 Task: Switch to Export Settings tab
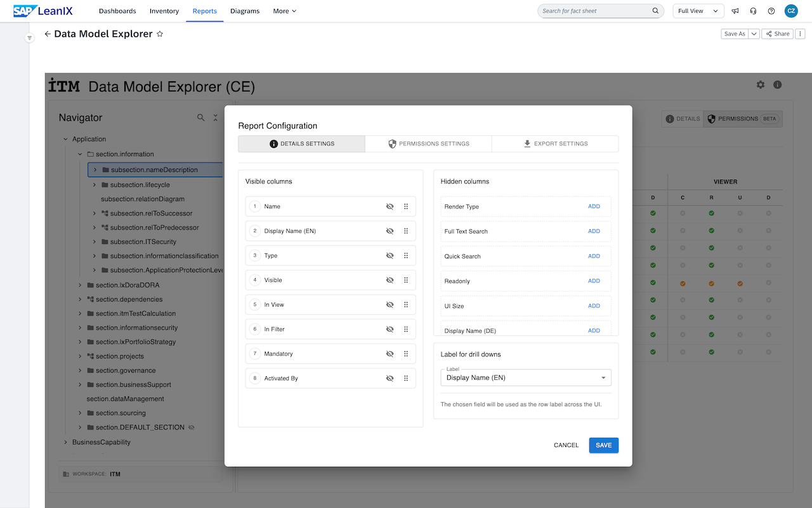(555, 144)
